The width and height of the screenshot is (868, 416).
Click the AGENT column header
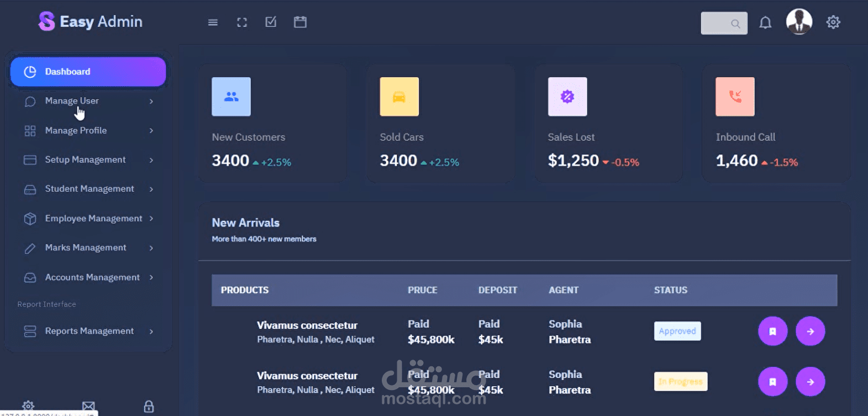(564, 290)
